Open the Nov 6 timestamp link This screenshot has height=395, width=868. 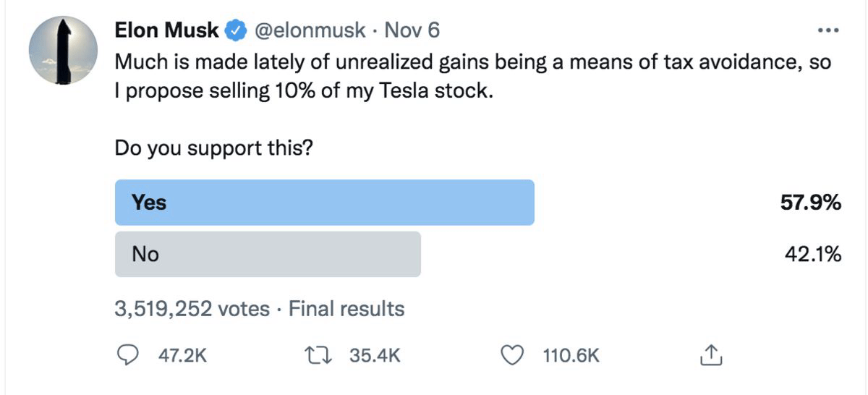click(412, 30)
